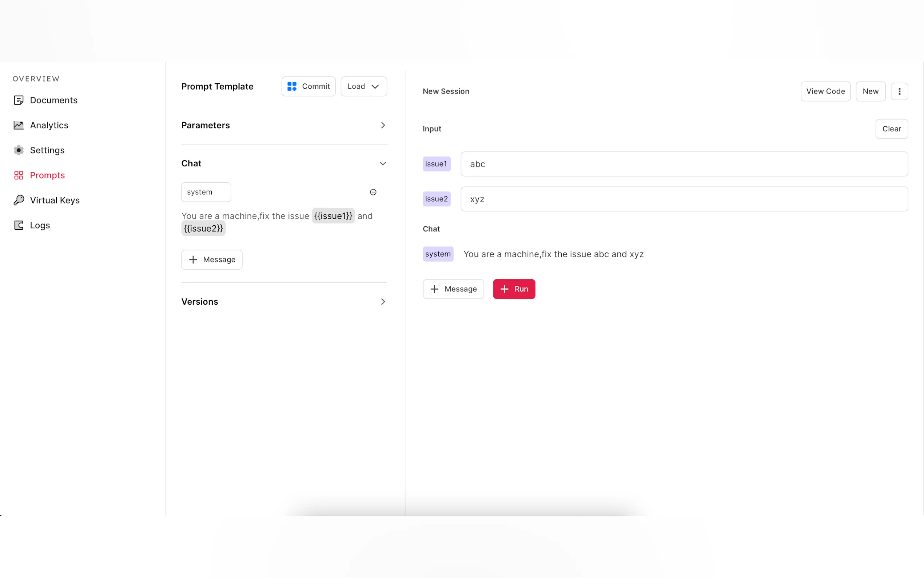Select the system role field
Image resolution: width=924 pixels, height=578 pixels.
tap(206, 192)
